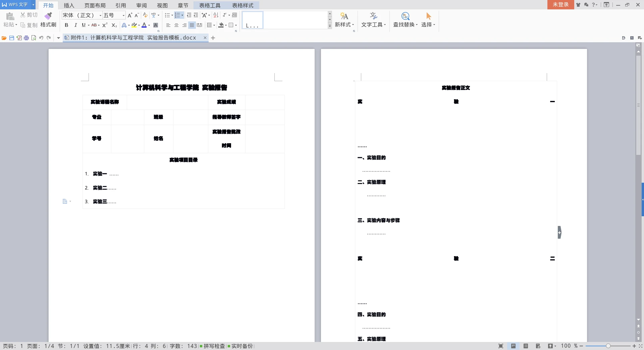The width and height of the screenshot is (644, 350).
Task: Click the Format Painter (格式刷) tool
Action: click(48, 20)
